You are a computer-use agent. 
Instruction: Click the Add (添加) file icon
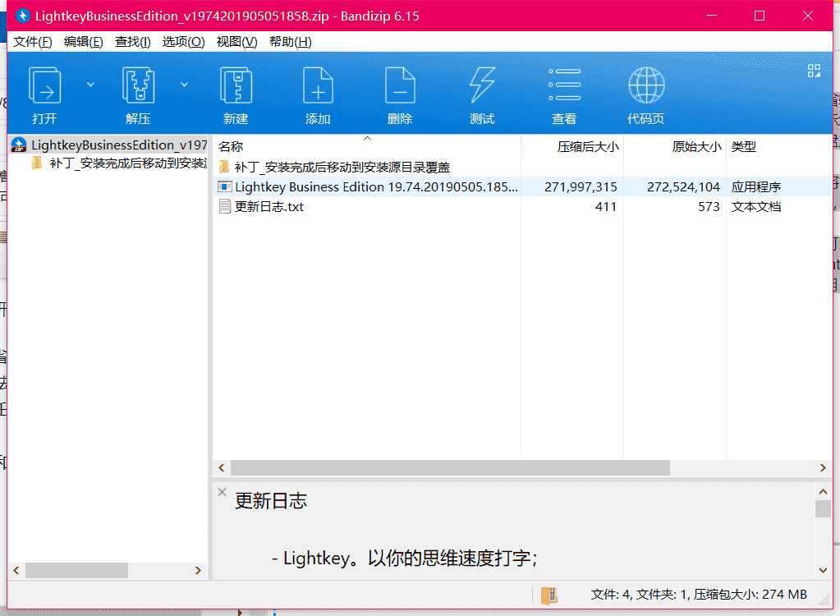tap(318, 85)
